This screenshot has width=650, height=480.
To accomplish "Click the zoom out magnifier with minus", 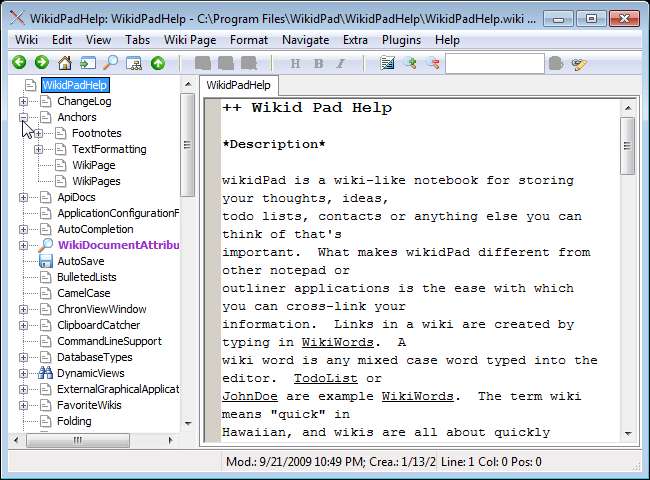I will pyautogui.click(x=434, y=63).
